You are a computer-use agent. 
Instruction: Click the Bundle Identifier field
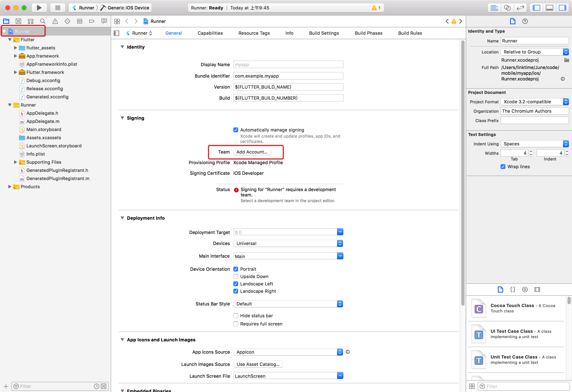pos(288,76)
